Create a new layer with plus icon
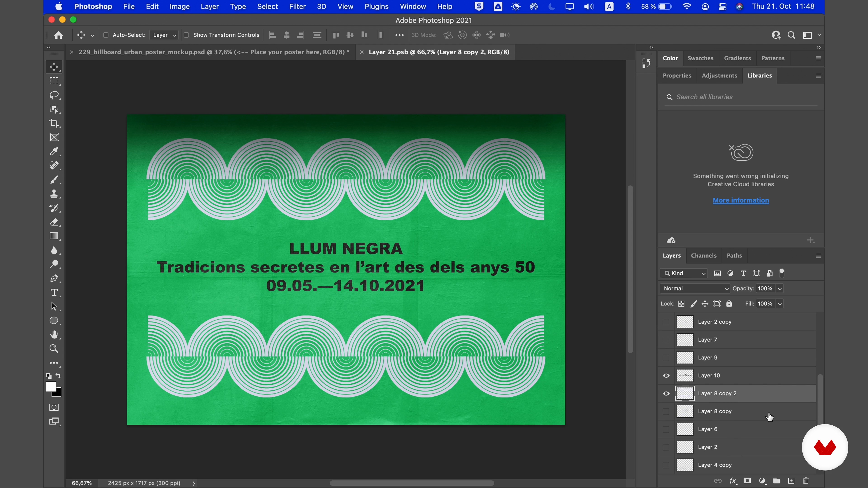This screenshot has width=868, height=488. (x=791, y=481)
